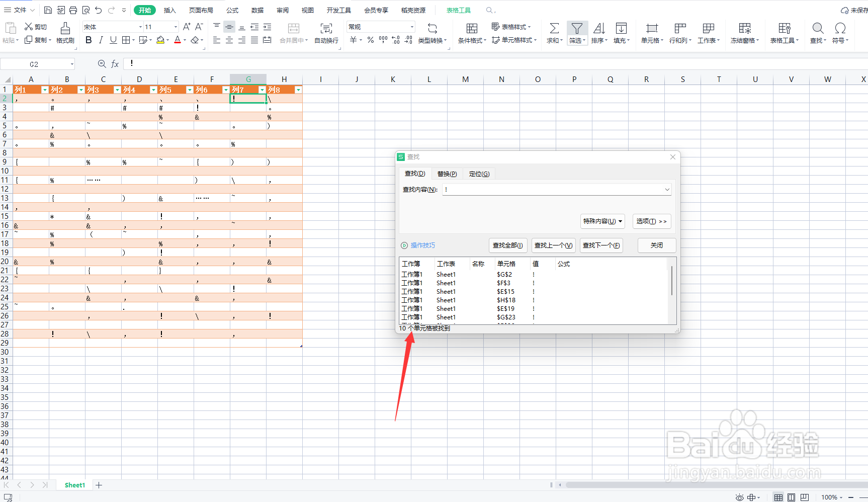Toggle Auto Wrap (自动换行)
Viewport: 868px width, 502px height.
click(326, 33)
